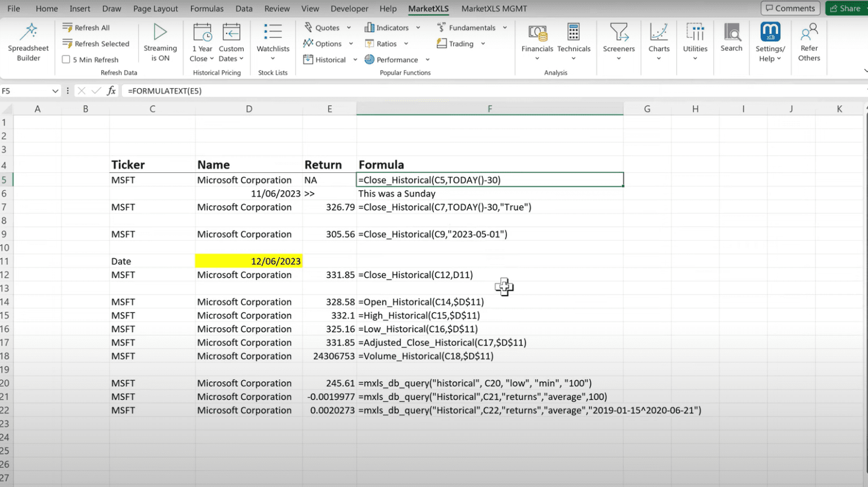868x487 pixels.
Task: Select the 'This was a Sunday' cell
Action: click(490, 193)
